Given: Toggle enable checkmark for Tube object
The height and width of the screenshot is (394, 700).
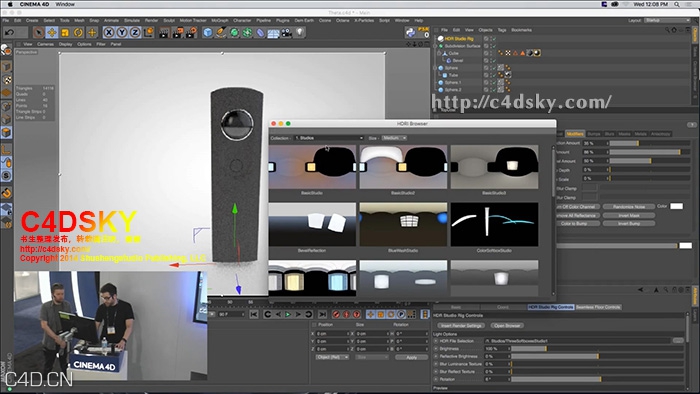Looking at the screenshot, I should [x=494, y=75].
